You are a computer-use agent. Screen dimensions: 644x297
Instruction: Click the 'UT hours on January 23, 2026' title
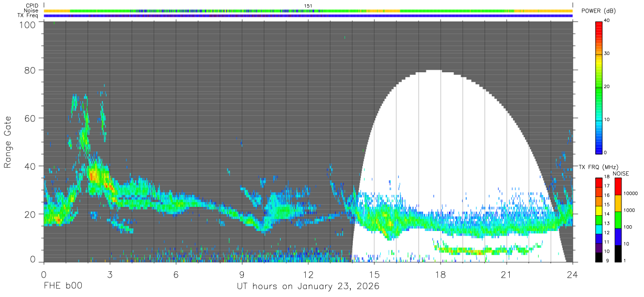308,287
